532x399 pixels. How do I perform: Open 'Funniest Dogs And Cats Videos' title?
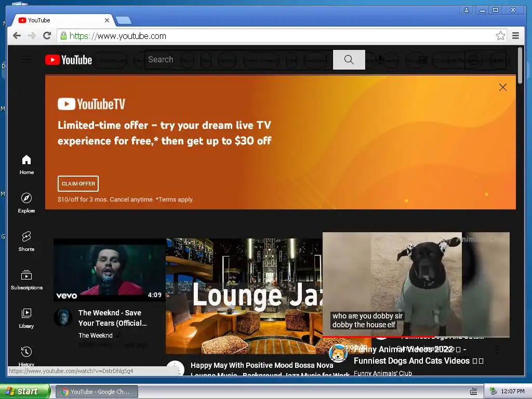(x=418, y=355)
